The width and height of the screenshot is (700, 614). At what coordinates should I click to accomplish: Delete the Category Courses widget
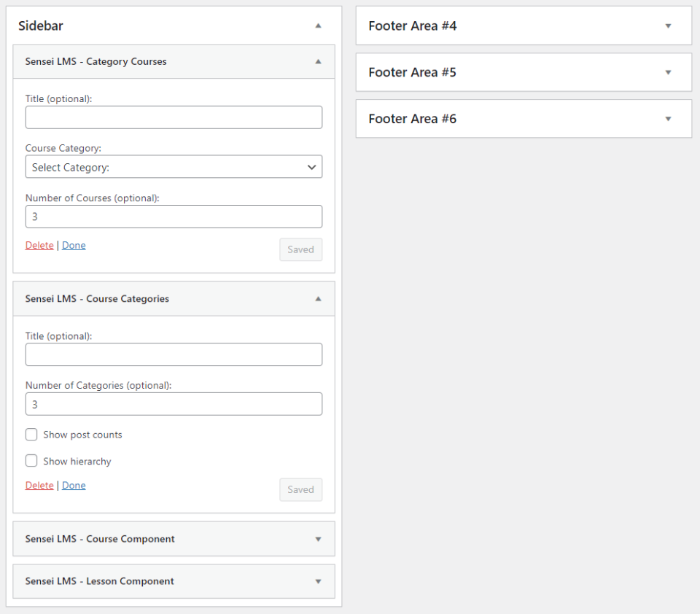tap(39, 246)
